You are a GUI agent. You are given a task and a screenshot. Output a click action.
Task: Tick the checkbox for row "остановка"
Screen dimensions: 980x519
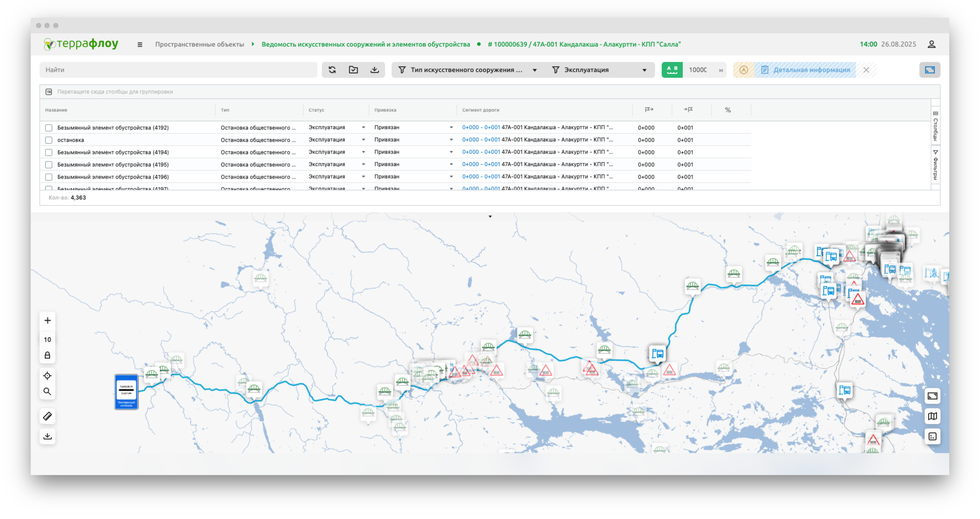49,140
